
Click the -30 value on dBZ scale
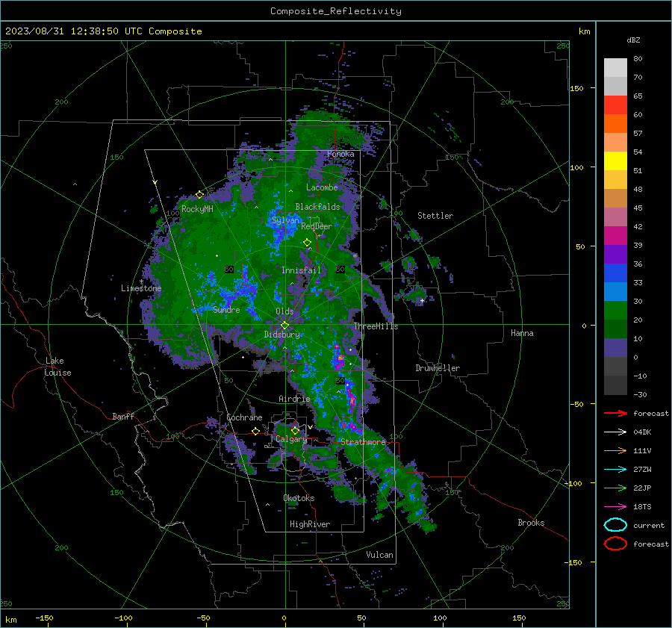640,395
